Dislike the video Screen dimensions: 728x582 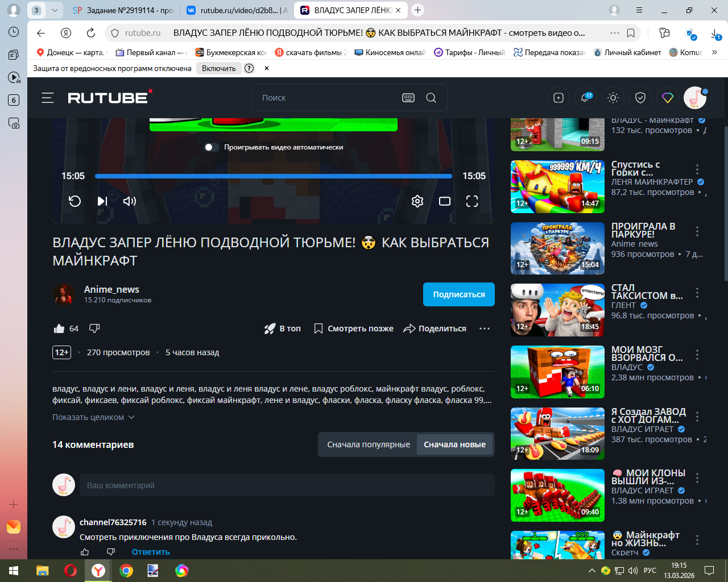94,329
